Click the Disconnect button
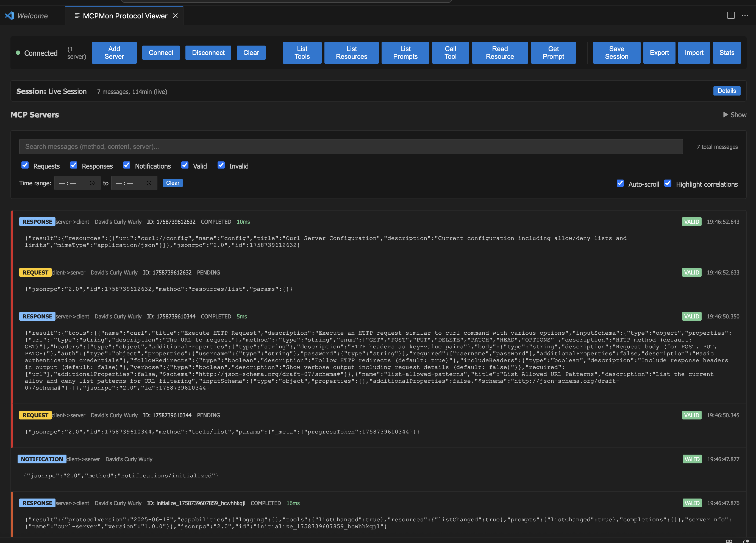The width and height of the screenshot is (756, 543). point(208,53)
